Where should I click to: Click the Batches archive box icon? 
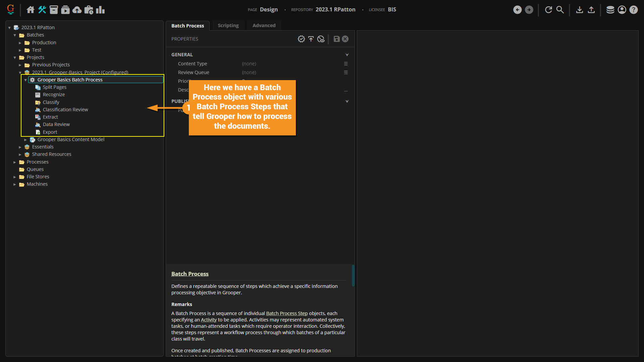(x=54, y=10)
